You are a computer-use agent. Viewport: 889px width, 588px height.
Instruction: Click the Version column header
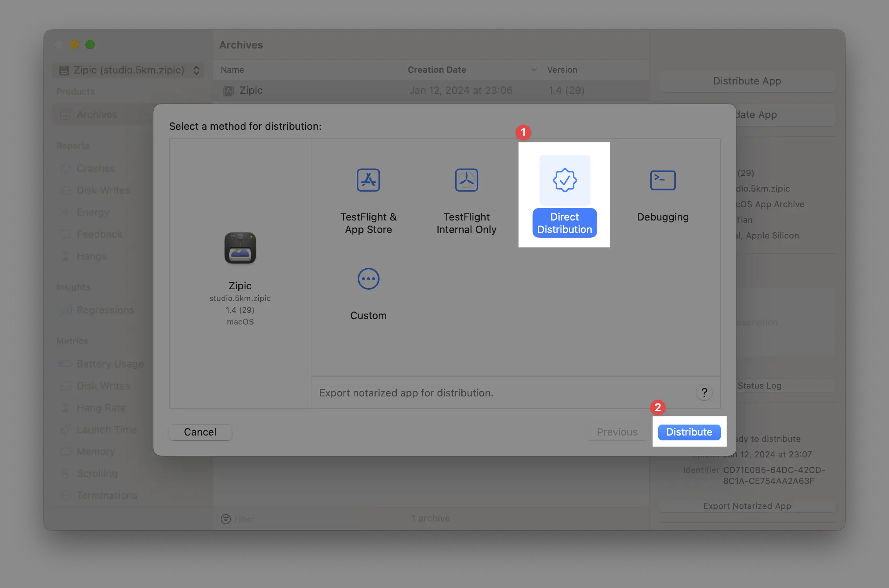point(595,70)
